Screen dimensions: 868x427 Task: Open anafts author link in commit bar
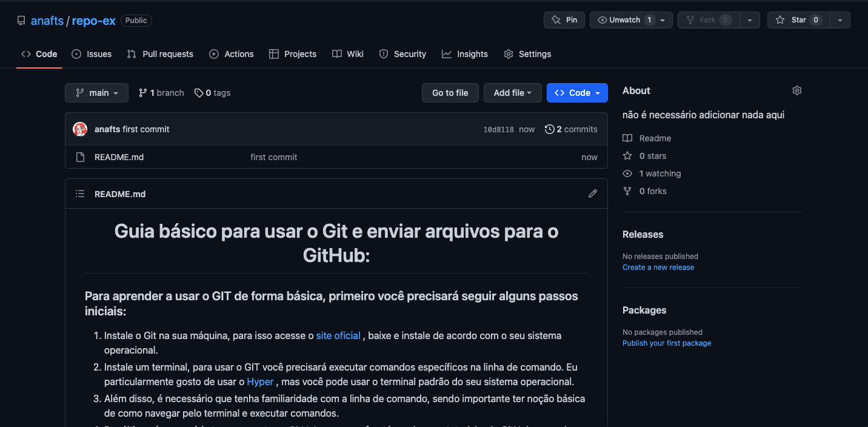point(107,129)
